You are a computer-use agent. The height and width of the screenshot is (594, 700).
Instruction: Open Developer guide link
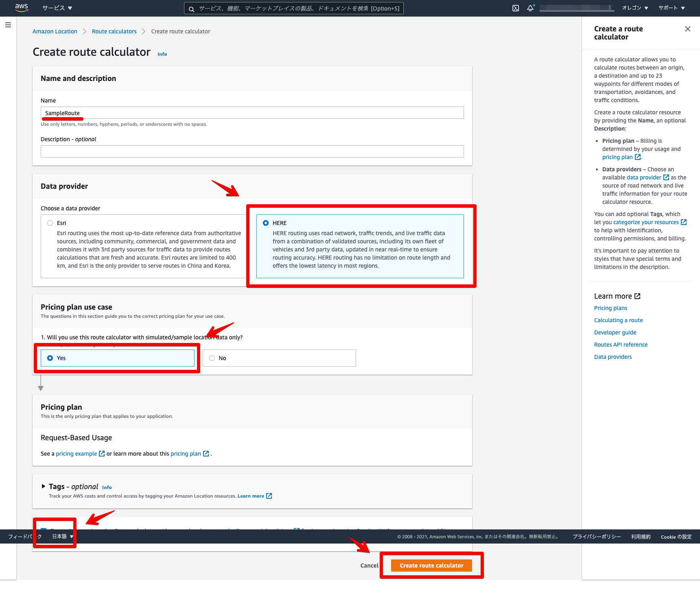tap(615, 332)
